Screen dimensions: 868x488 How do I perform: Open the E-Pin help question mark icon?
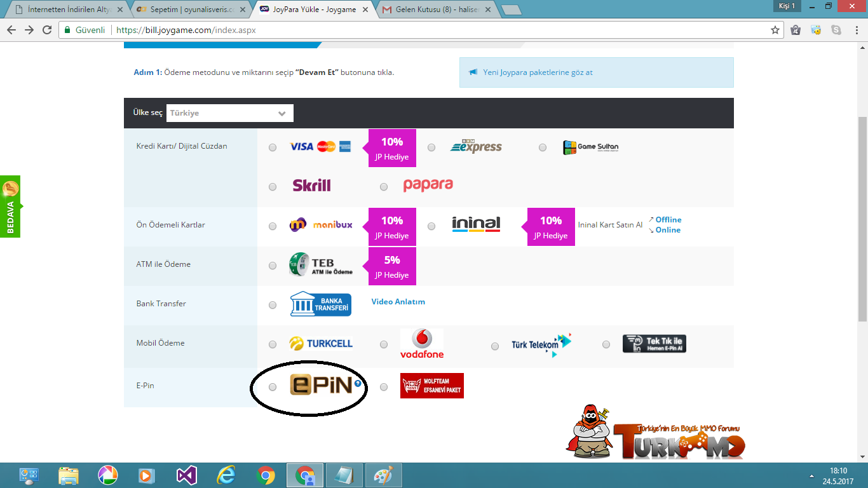(358, 383)
